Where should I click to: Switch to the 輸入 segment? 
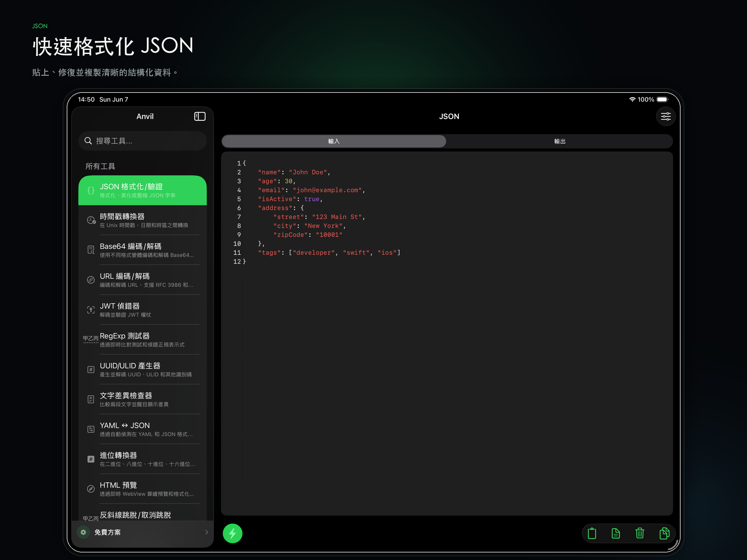point(334,141)
